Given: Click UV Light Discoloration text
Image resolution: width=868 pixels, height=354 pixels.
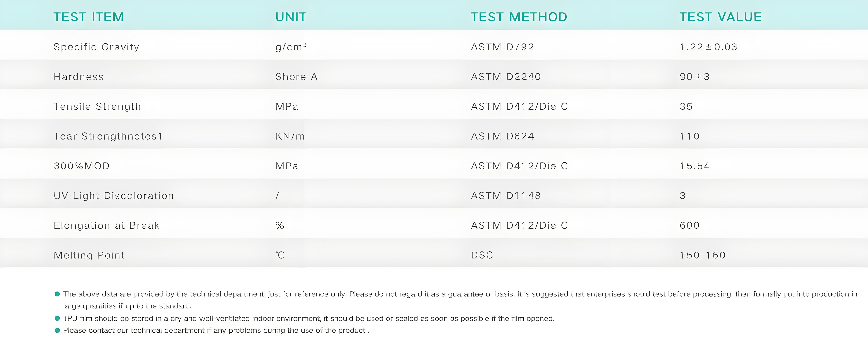Looking at the screenshot, I should 114,196.
